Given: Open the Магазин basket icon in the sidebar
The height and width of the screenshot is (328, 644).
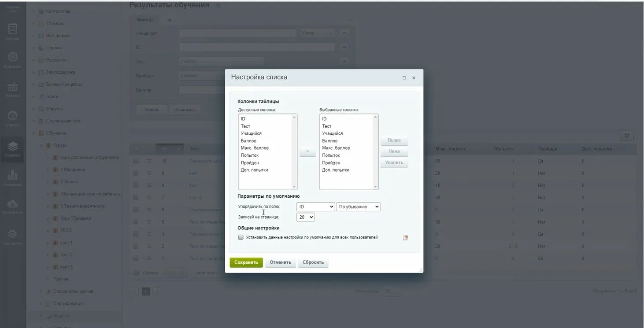Looking at the screenshot, I should click(13, 89).
